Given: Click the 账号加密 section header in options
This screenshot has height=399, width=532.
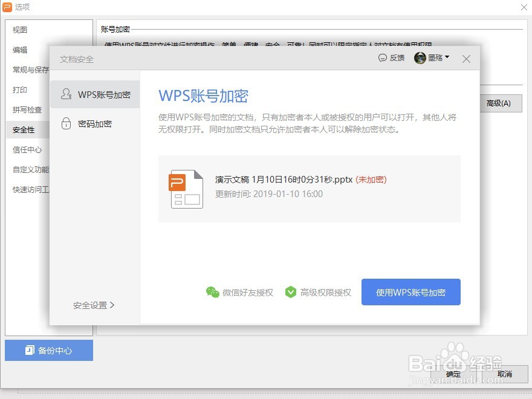Looking at the screenshot, I should (115, 30).
